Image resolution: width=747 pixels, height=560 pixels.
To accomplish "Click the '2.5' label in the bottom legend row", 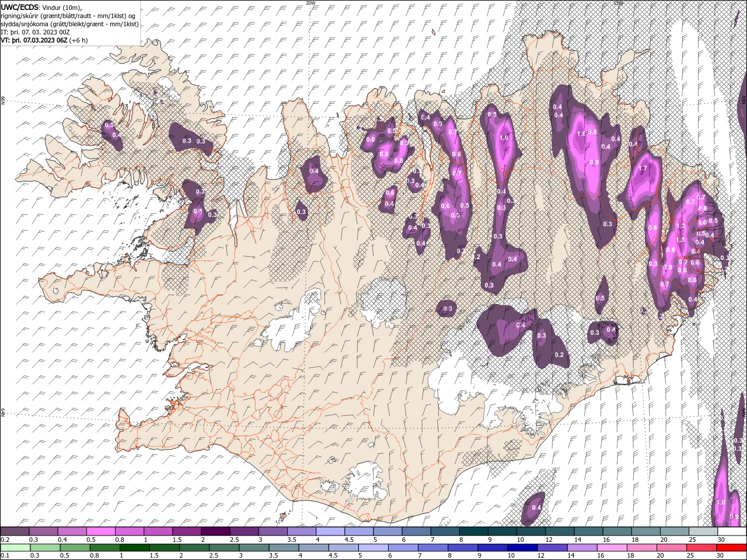I will (x=215, y=556).
